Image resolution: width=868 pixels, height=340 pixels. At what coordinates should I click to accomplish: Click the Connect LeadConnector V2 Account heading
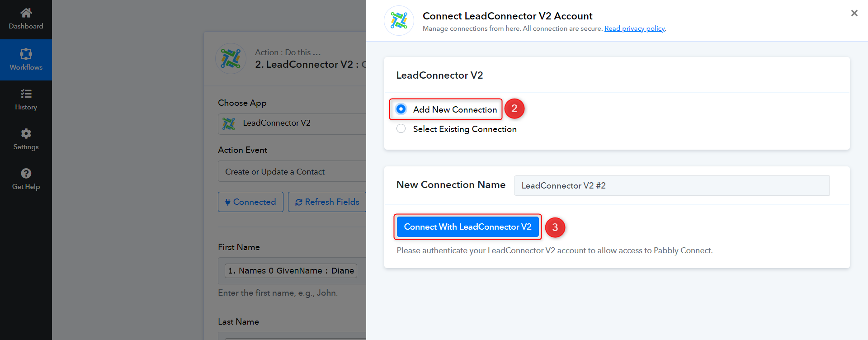pos(507,16)
